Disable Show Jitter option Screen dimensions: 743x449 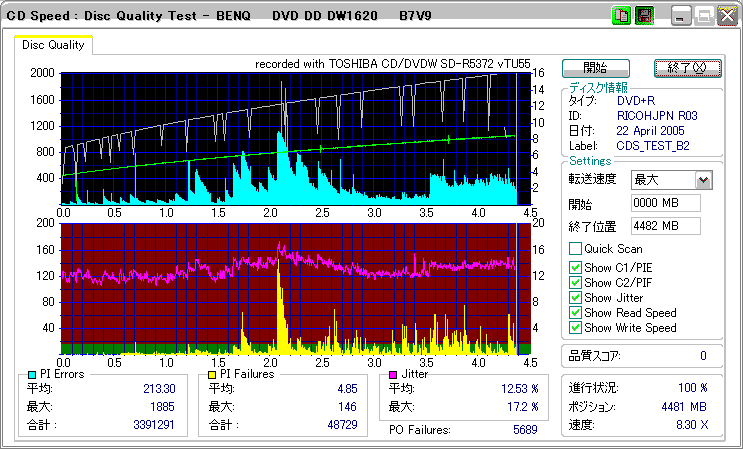pyautogui.click(x=575, y=298)
